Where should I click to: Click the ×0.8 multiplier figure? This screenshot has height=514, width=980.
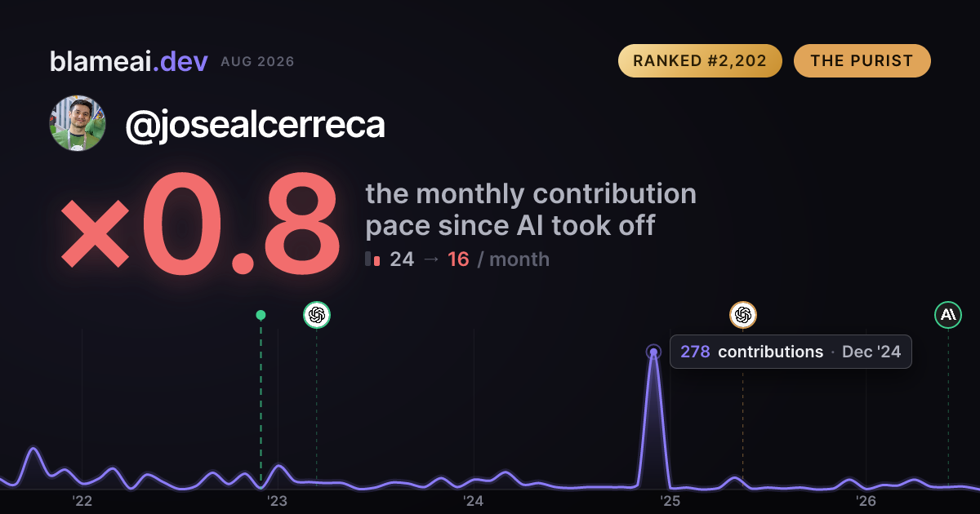click(200, 224)
